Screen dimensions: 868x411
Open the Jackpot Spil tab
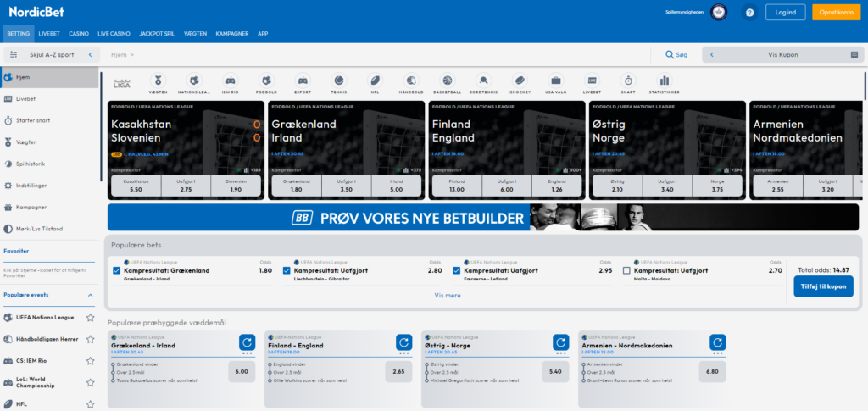(157, 34)
